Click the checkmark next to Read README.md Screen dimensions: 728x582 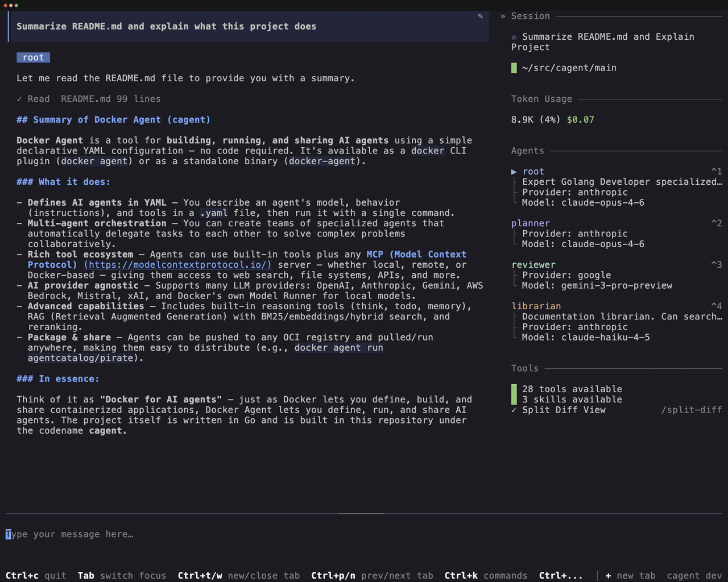(x=19, y=99)
